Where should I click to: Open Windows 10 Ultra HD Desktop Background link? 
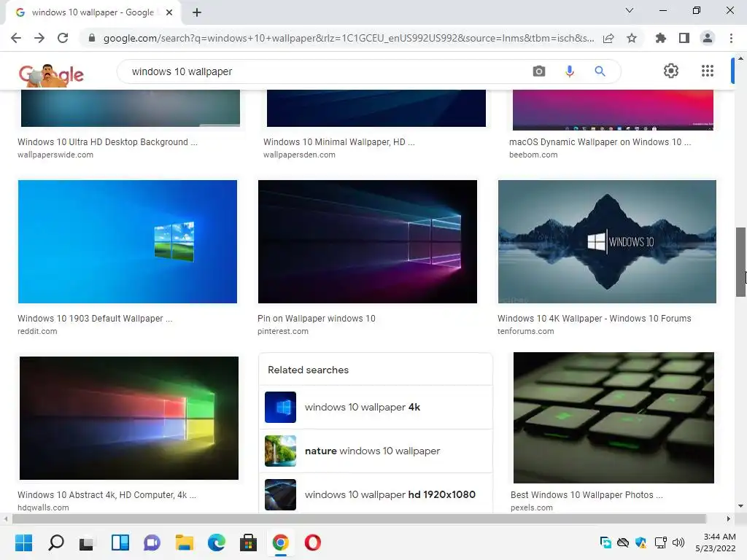107,142
